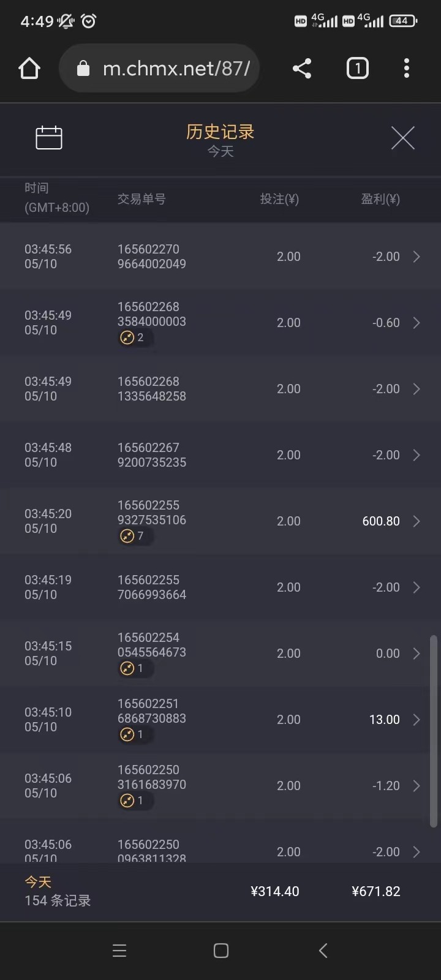Viewport: 441px width, 980px height.
Task: Expand the 13.00 profit record
Action: (x=417, y=720)
